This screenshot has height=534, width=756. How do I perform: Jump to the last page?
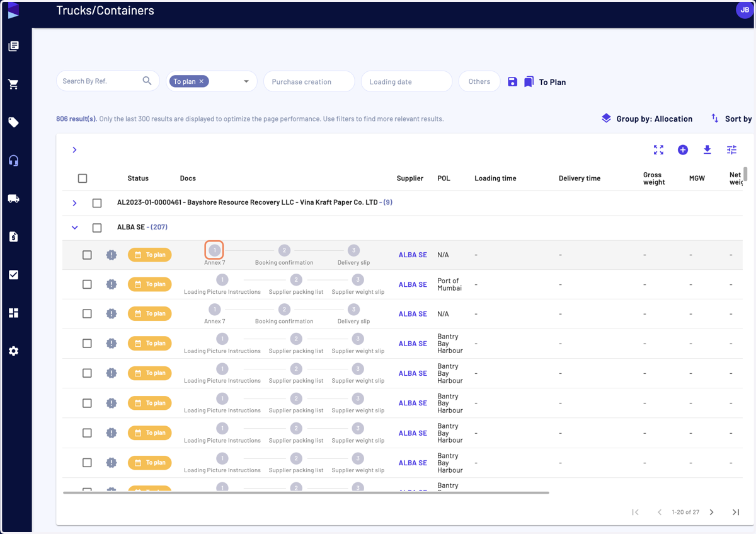click(x=736, y=512)
